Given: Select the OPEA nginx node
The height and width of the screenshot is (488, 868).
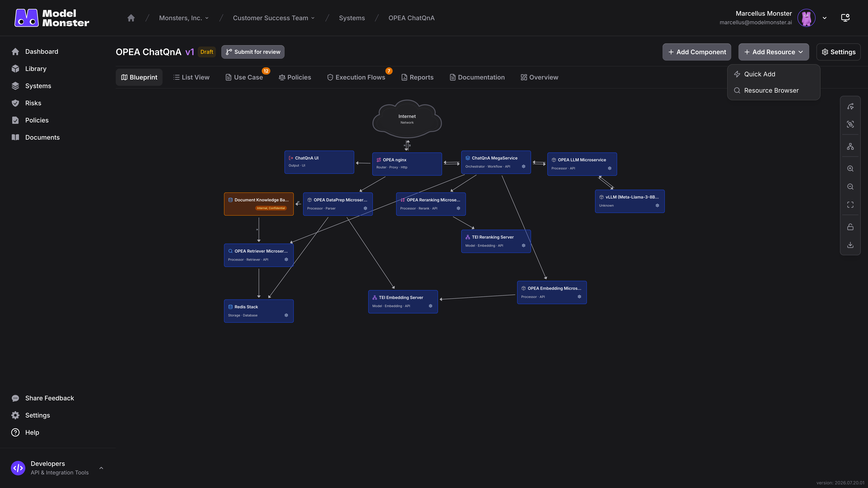Looking at the screenshot, I should (x=407, y=164).
